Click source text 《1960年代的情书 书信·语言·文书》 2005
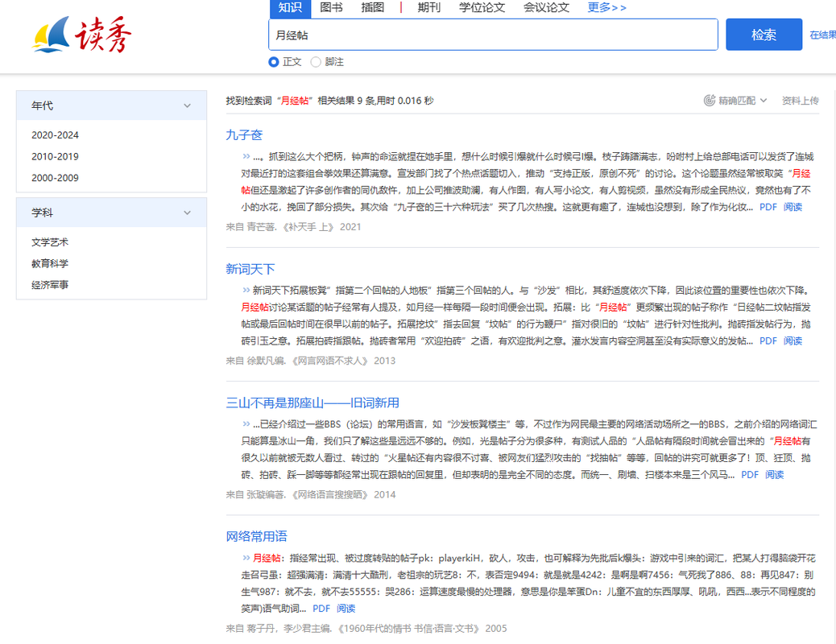The width and height of the screenshot is (836, 644). (420, 628)
